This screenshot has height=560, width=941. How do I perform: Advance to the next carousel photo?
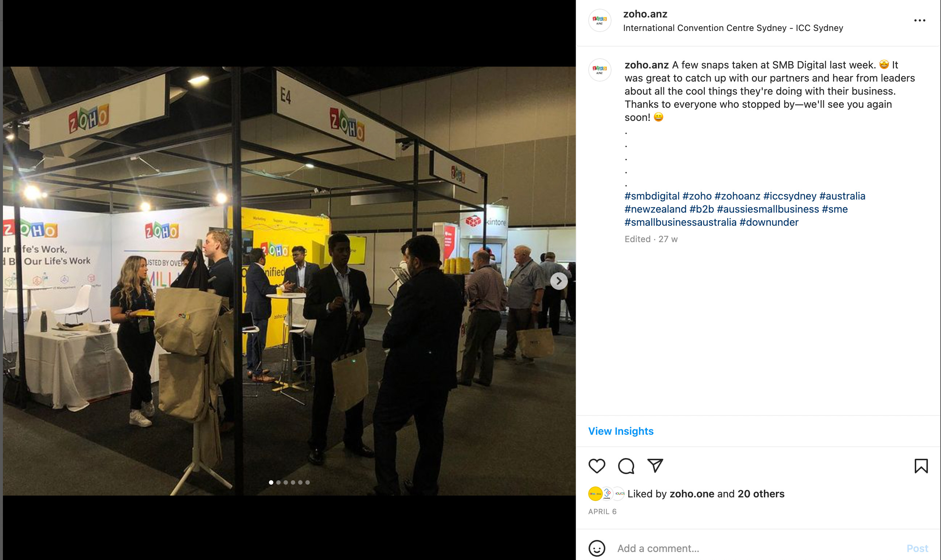coord(559,281)
